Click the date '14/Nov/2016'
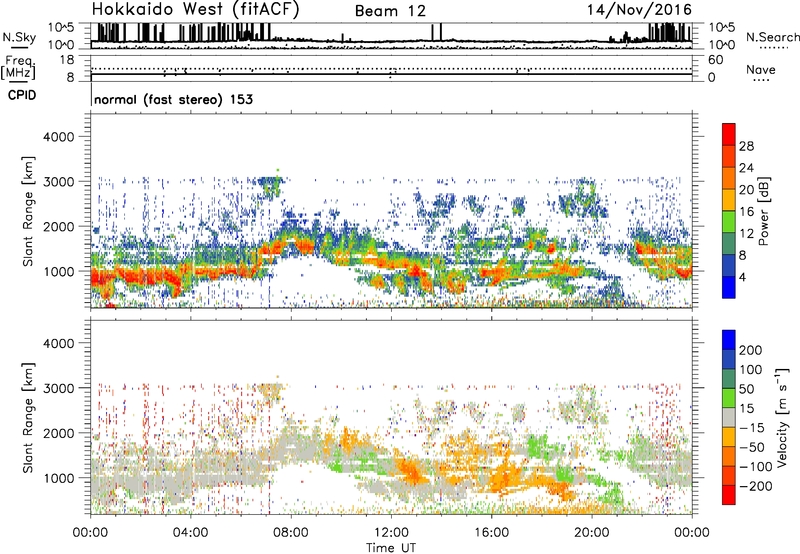 [639, 9]
